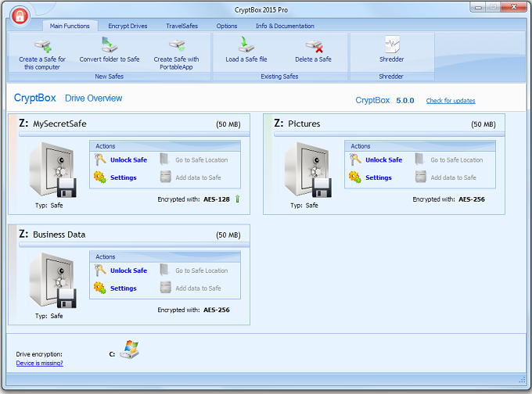The width and height of the screenshot is (532, 394).
Task: Open the Info & Documentation tab
Action: pos(285,26)
